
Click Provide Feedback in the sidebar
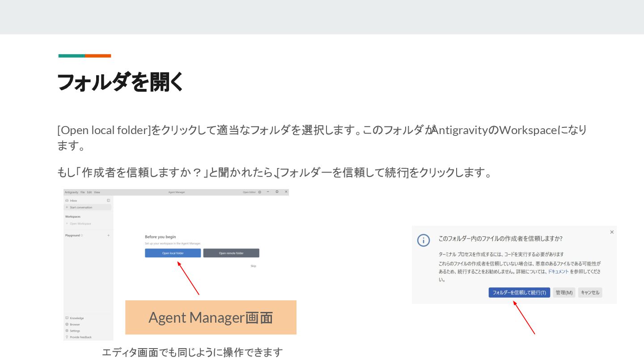coord(78,337)
